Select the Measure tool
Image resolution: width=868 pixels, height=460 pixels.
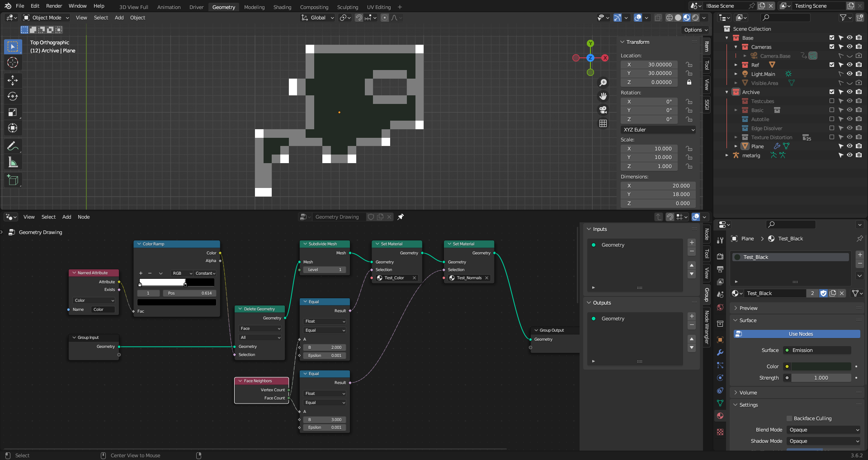(13, 162)
